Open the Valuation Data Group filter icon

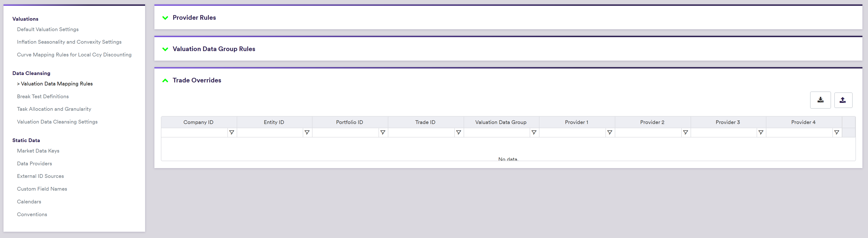click(x=534, y=133)
